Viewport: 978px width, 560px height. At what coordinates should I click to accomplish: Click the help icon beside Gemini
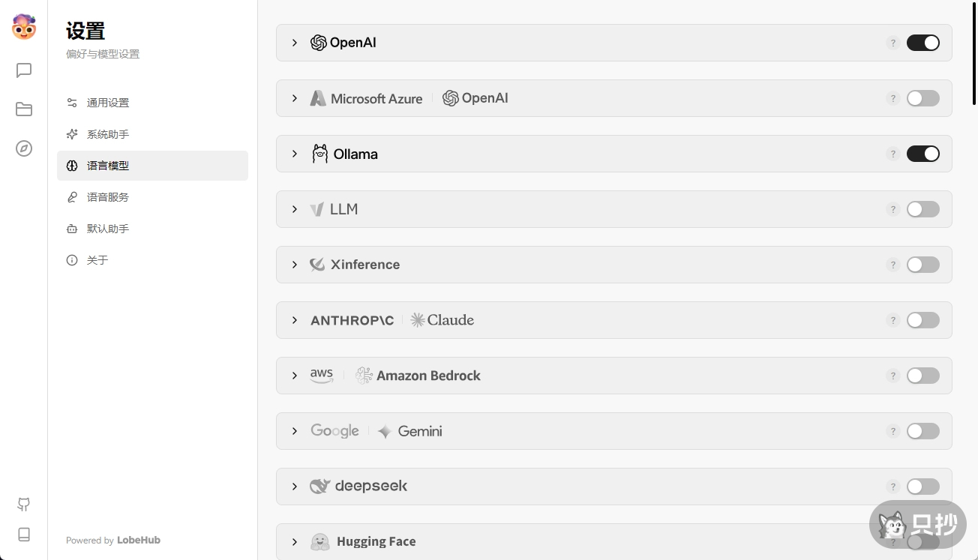pyautogui.click(x=892, y=431)
